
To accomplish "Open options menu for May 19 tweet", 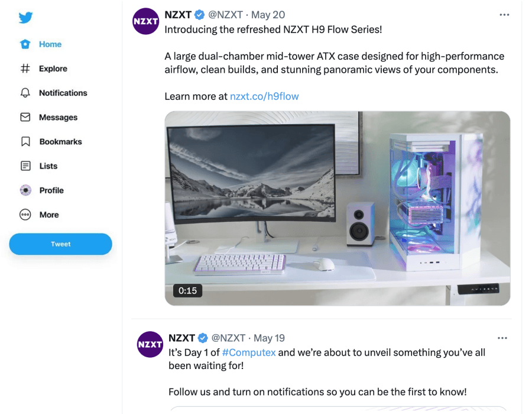I will [502, 338].
